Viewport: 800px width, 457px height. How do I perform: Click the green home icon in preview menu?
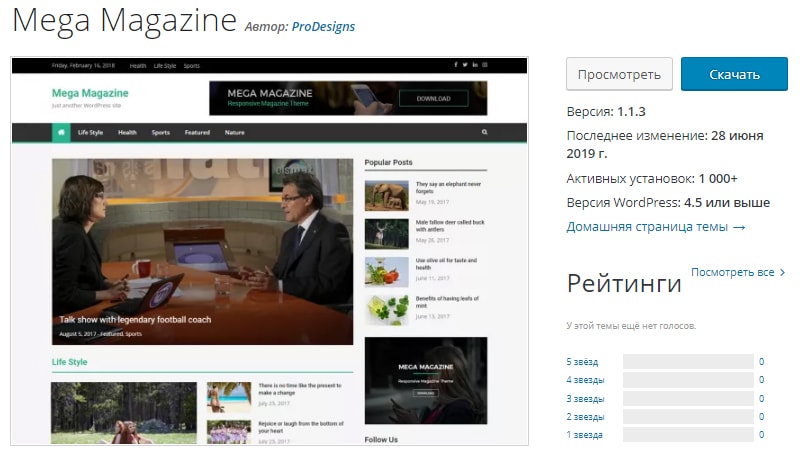(x=61, y=132)
